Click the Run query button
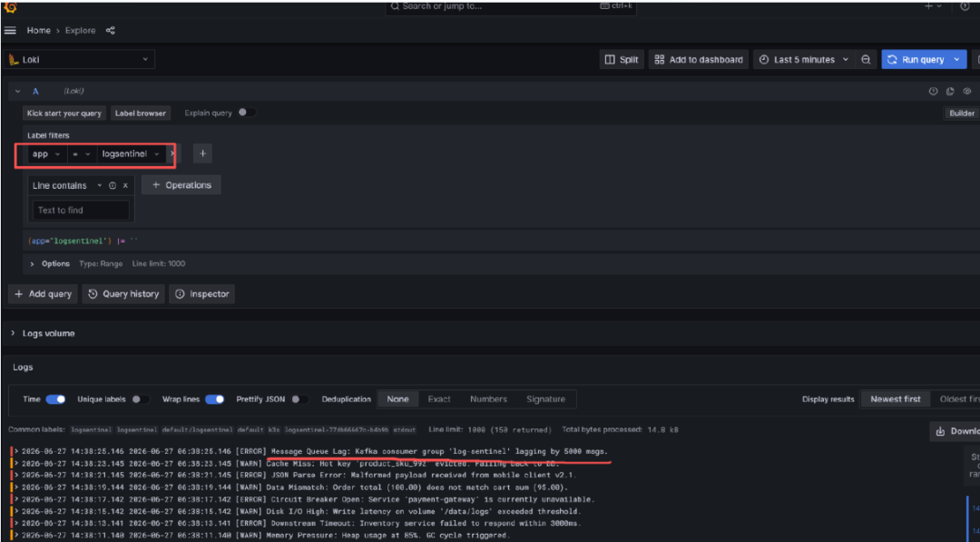This screenshot has height=542, width=980. (x=916, y=59)
